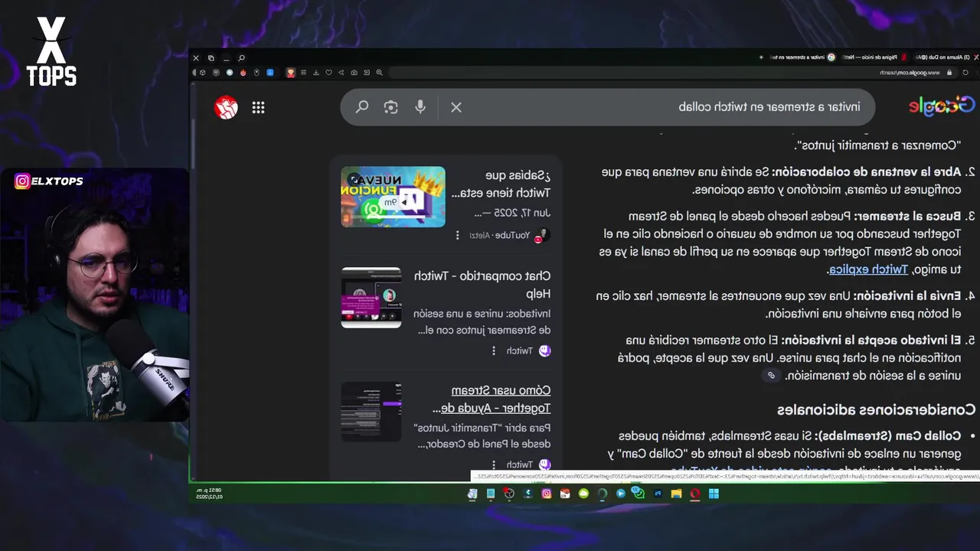Image resolution: width=980 pixels, height=551 pixels.
Task: Open the '¿Sabías que Twitch tiene esta...' video result
Action: click(x=501, y=184)
